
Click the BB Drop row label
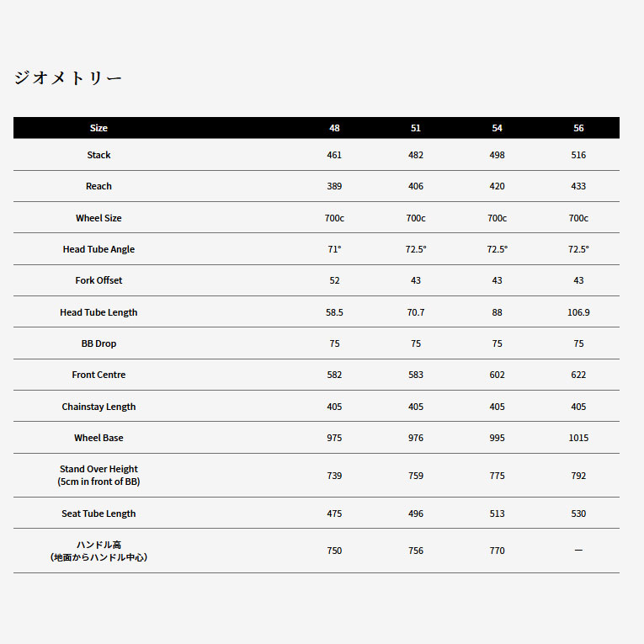pyautogui.click(x=98, y=343)
